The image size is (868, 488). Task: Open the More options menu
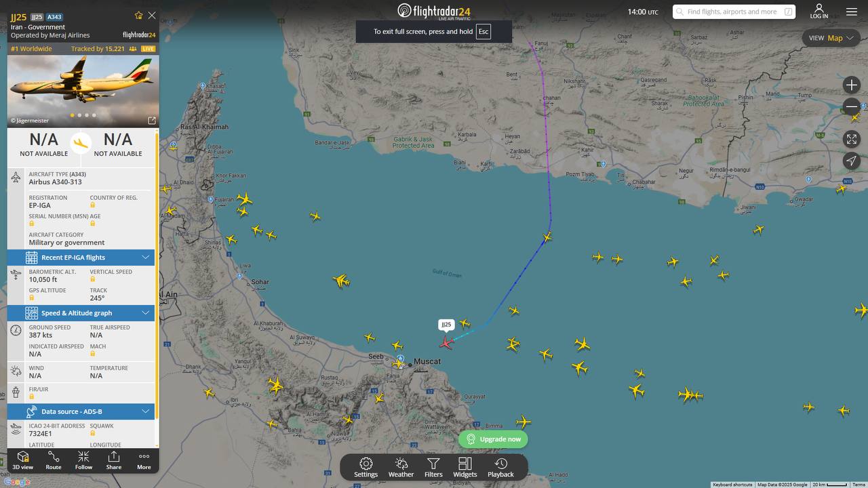tap(144, 460)
